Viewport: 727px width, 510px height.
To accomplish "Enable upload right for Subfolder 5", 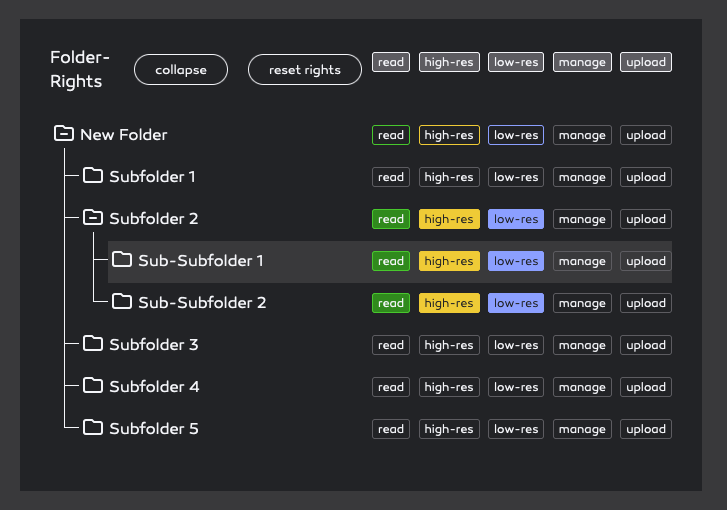I will (646, 429).
